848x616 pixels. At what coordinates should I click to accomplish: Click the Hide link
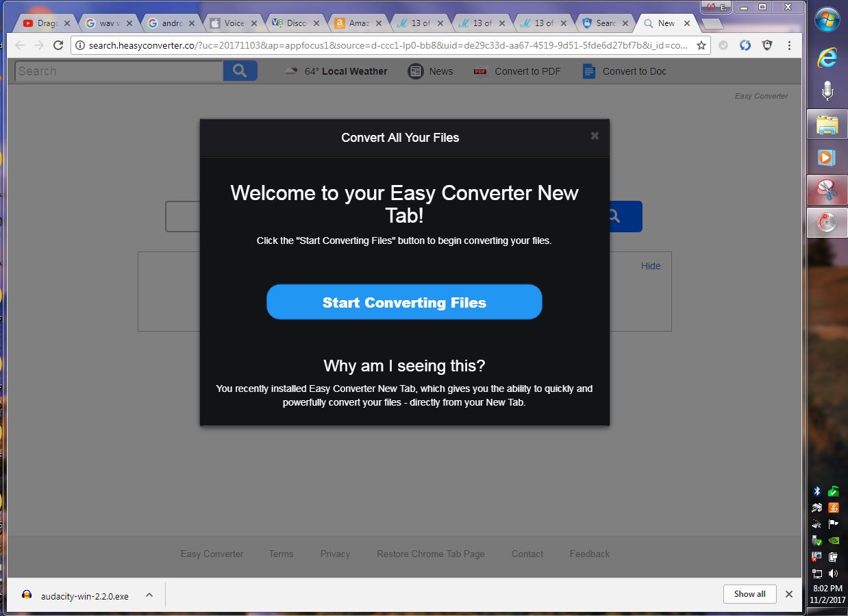click(651, 266)
